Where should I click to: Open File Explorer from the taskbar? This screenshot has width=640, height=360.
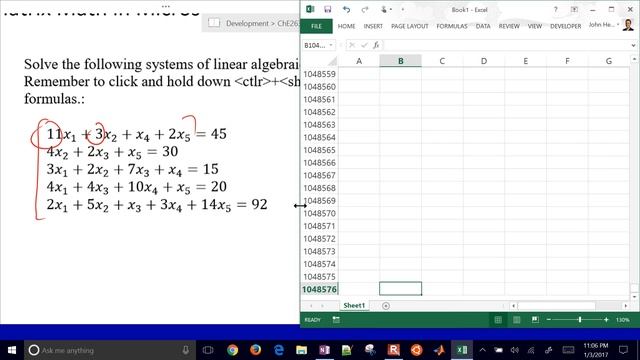(302, 350)
